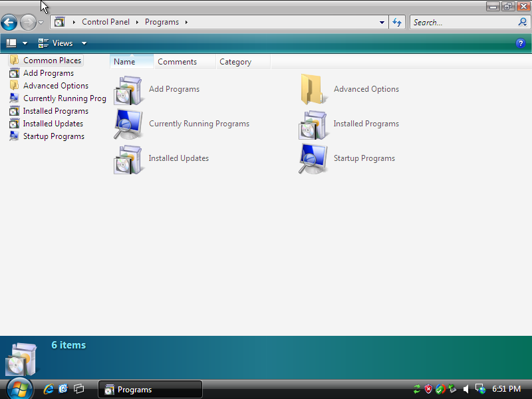Click the Views toolbar icon

[43, 43]
